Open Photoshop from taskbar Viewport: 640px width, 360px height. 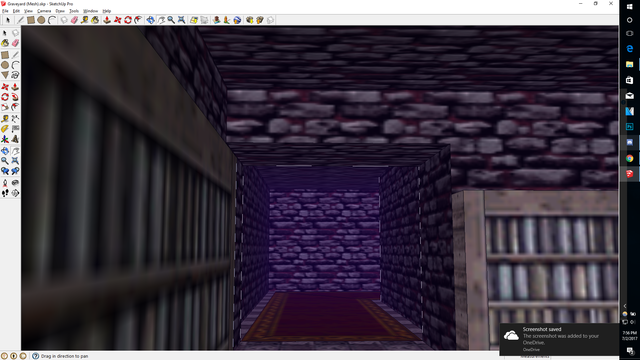click(629, 127)
